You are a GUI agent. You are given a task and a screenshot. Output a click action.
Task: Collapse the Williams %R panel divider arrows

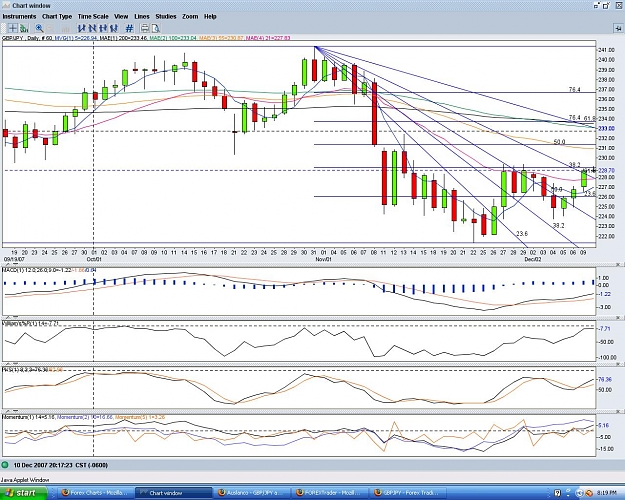tap(11, 317)
